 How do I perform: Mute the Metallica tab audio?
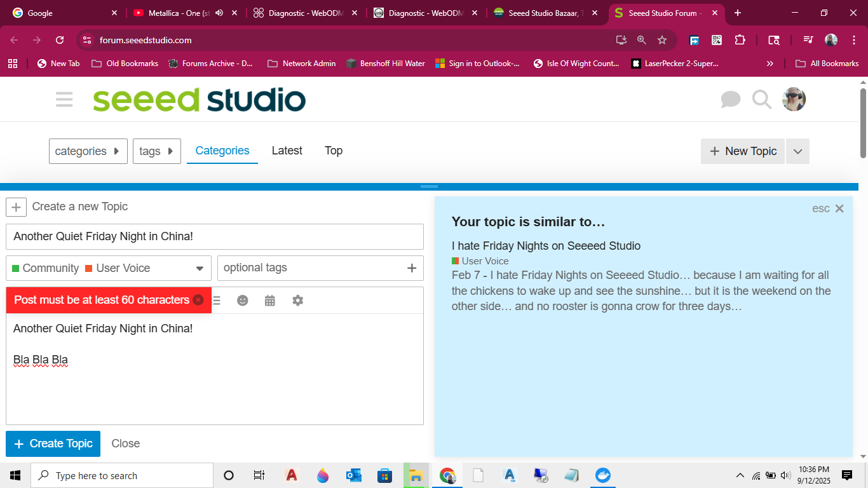click(x=219, y=13)
